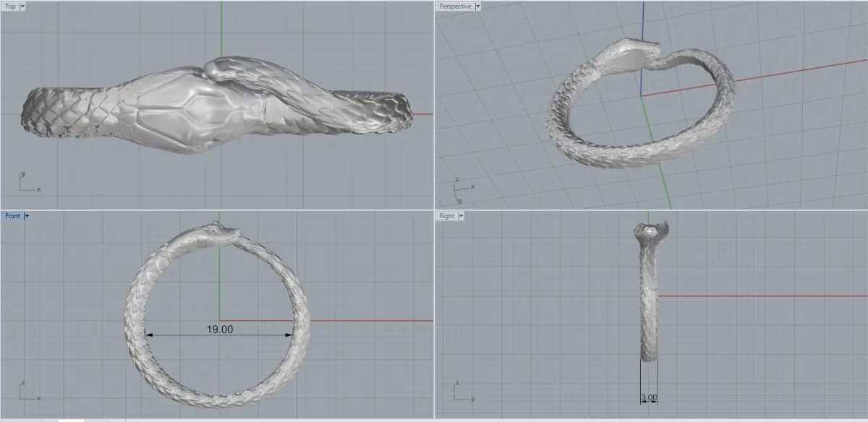
Task: Click the Front viewport title label
Action: (12, 216)
